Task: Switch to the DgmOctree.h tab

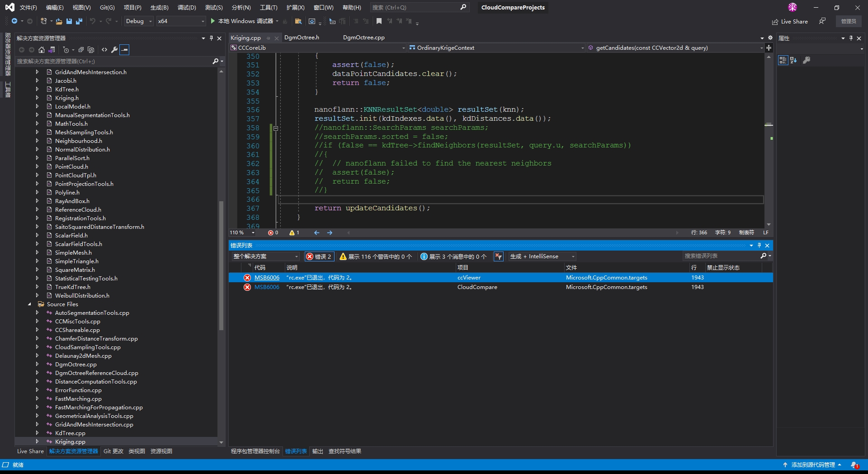Action: point(302,38)
